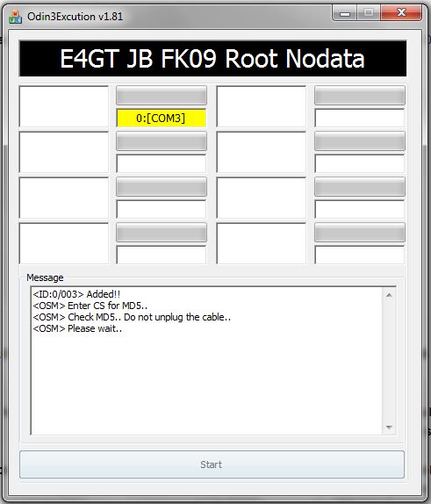Click the E4GT JB FK09 Root Nodata banner
This screenshot has width=431, height=504.
pyautogui.click(x=212, y=59)
